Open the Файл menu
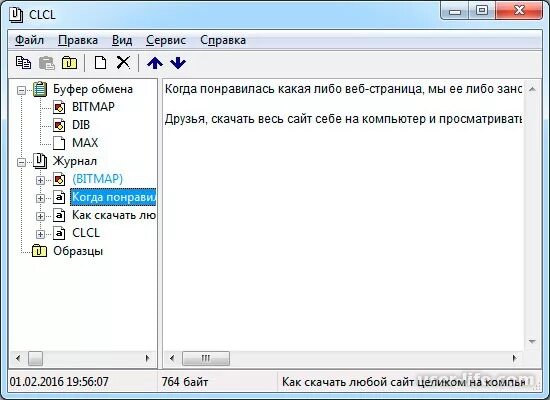550x400 pixels. pyautogui.click(x=29, y=40)
